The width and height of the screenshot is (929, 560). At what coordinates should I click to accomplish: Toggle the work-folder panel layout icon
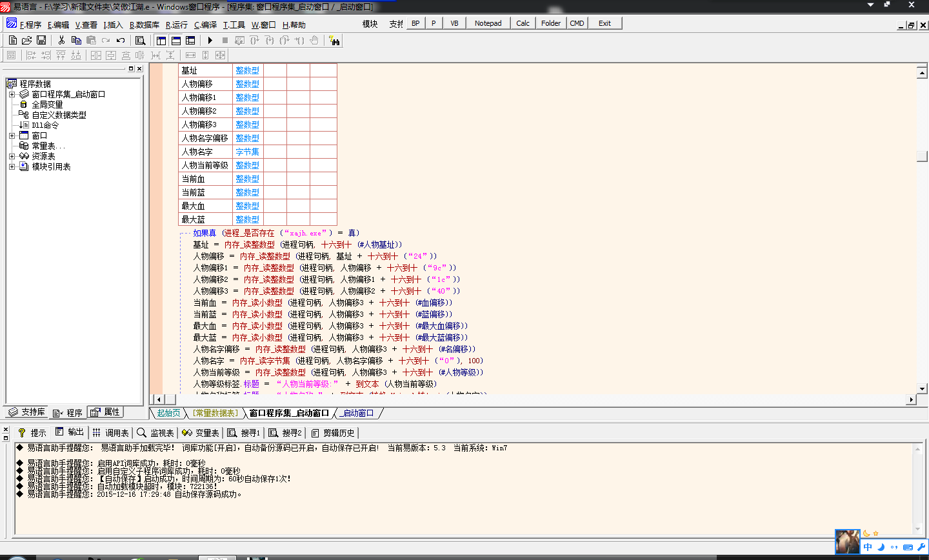click(x=161, y=40)
